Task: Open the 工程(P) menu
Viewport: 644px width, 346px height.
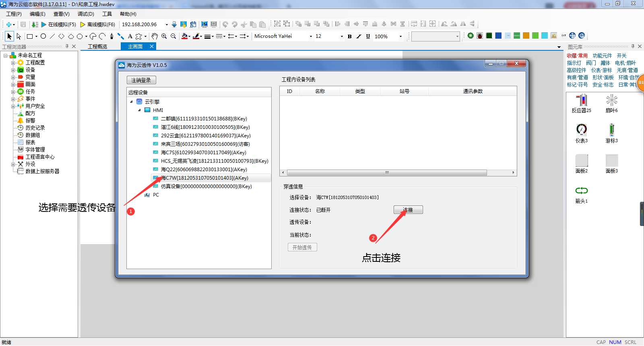Action: pos(14,14)
